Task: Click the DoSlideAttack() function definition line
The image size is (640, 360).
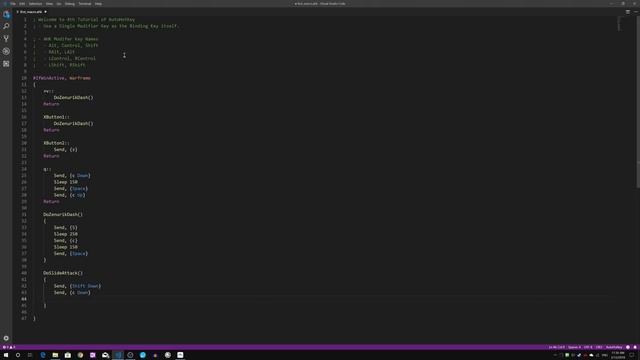Action: 63,273
